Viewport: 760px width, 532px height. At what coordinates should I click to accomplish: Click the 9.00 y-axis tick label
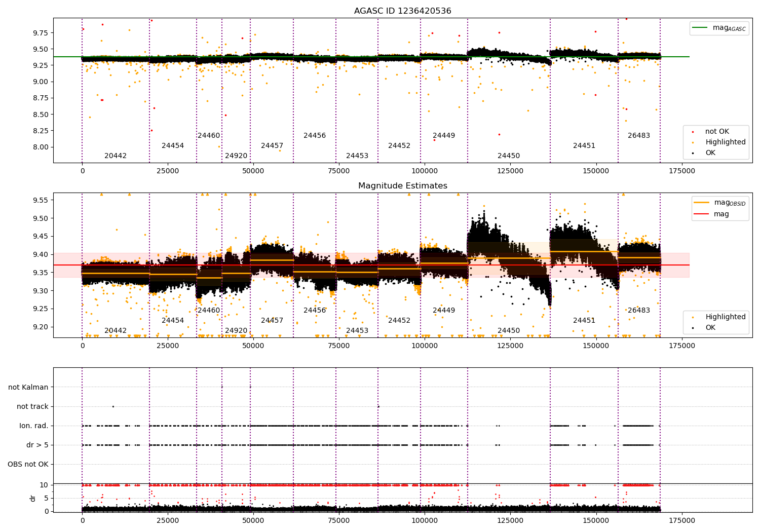[x=40, y=82]
